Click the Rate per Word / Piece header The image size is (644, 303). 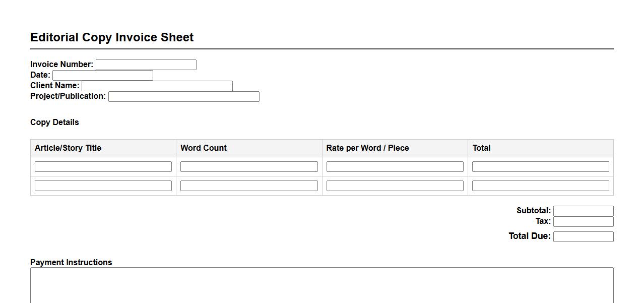(367, 148)
